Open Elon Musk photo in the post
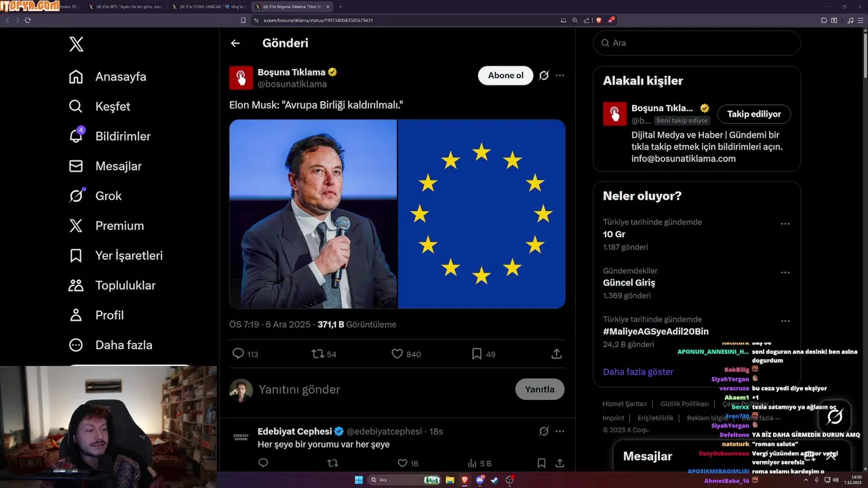Viewport: 868px width, 488px height. click(x=313, y=214)
